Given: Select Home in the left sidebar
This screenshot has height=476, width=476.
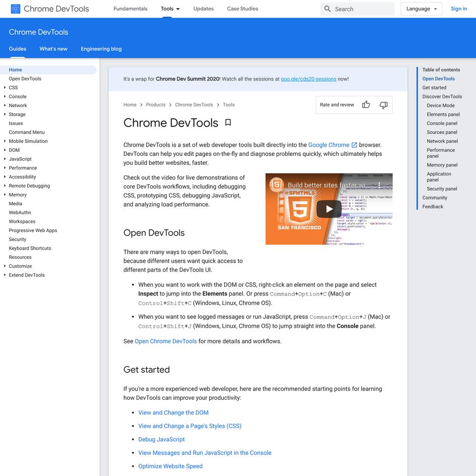Looking at the screenshot, I should coord(48,70).
